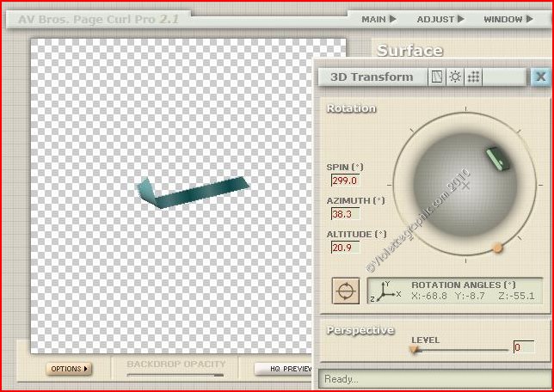This screenshot has height=392, width=554.
Task: Click the sun-shaped lighting icon
Action: 455,77
